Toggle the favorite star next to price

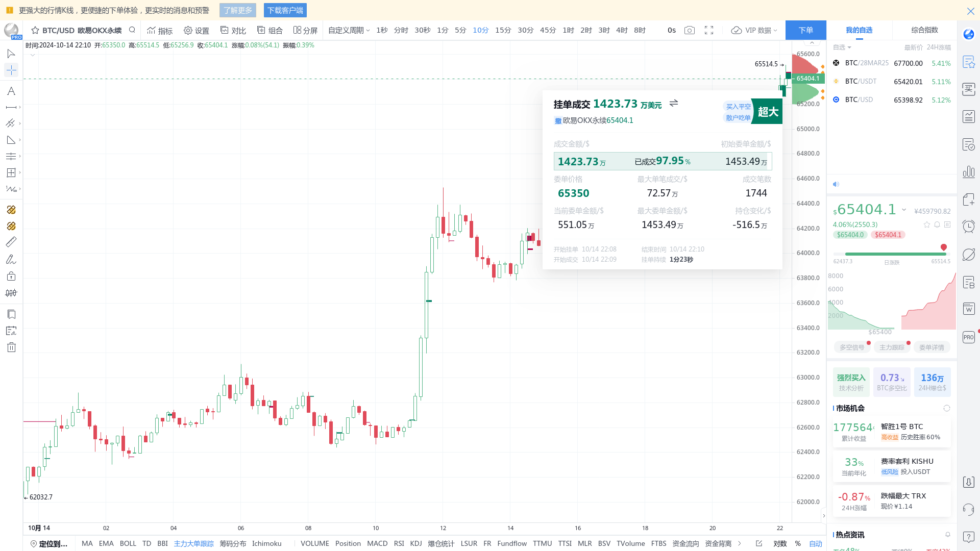click(927, 224)
